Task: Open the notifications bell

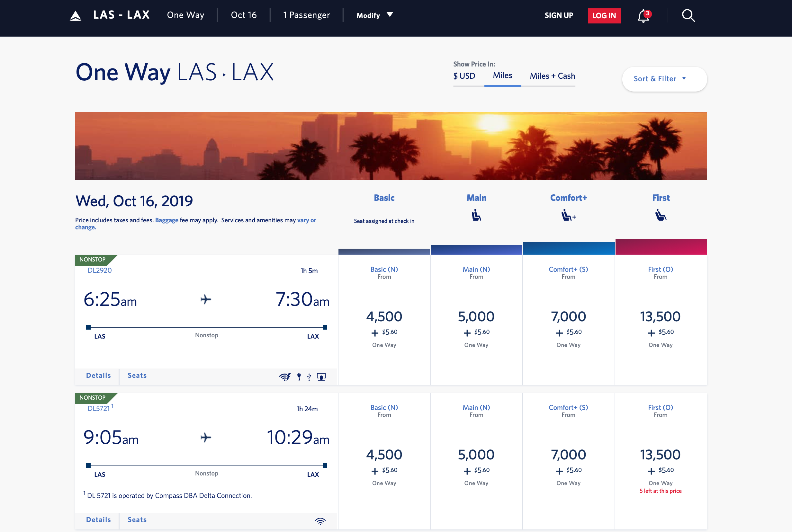Action: coord(643,16)
